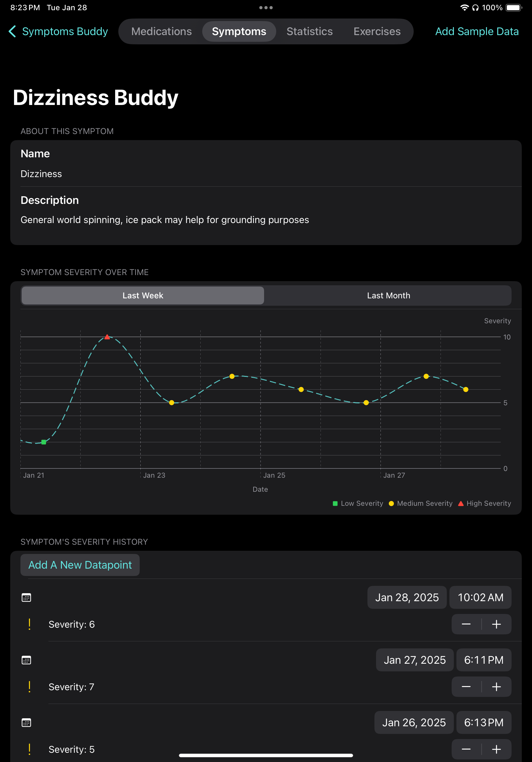532x762 pixels.
Task: Click the warning icon next to Severity: 6
Action: click(29, 624)
